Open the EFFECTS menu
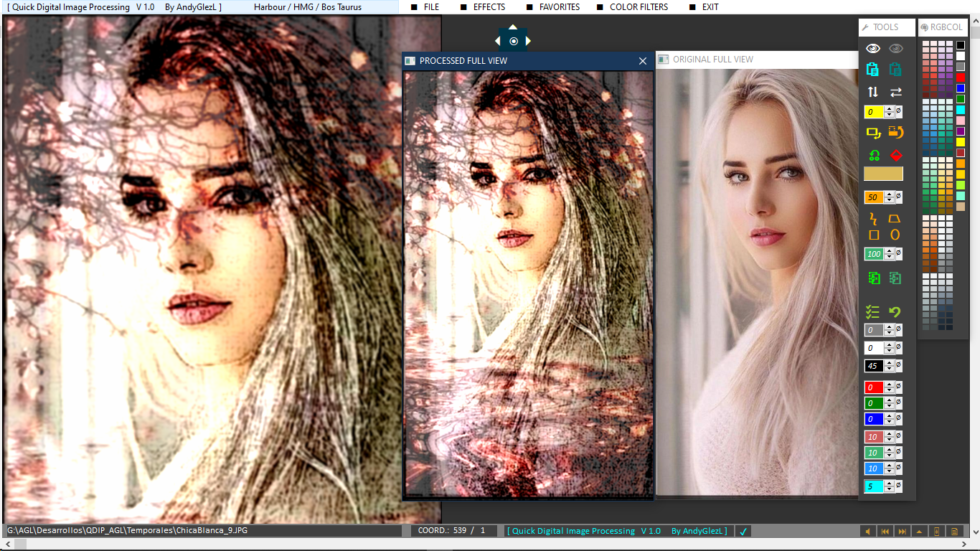Viewport: 980px width, 551px height. (x=489, y=7)
